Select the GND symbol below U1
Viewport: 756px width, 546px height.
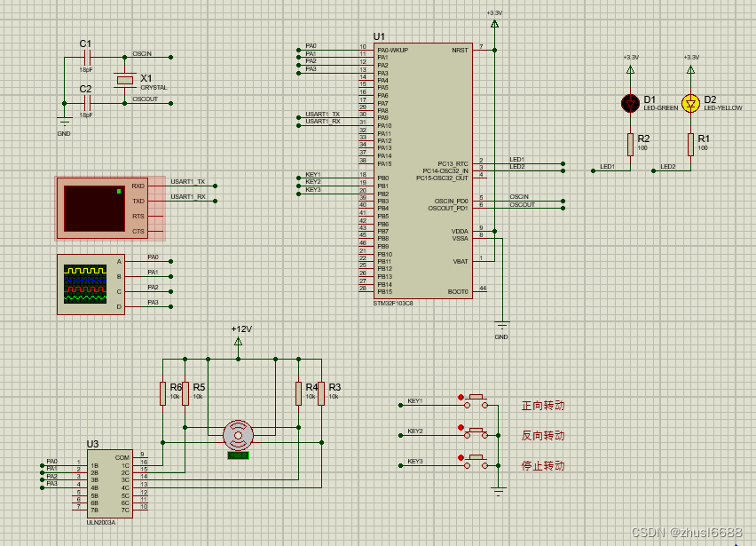(x=503, y=322)
